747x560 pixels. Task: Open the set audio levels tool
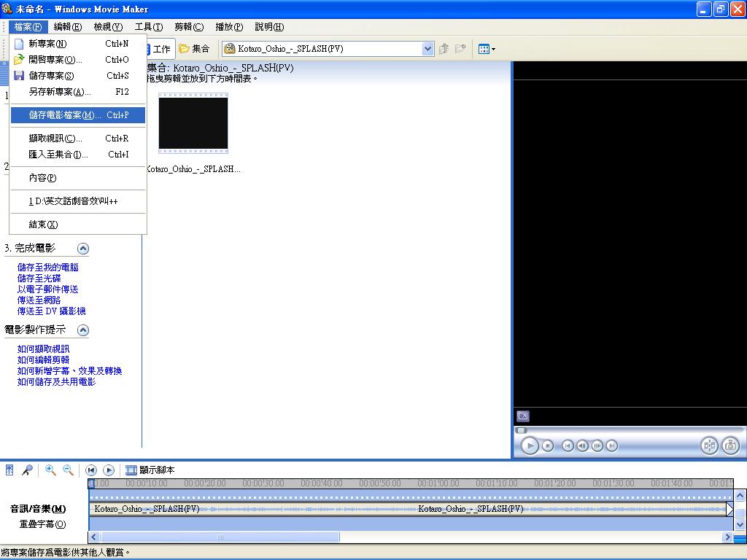[x=9, y=470]
